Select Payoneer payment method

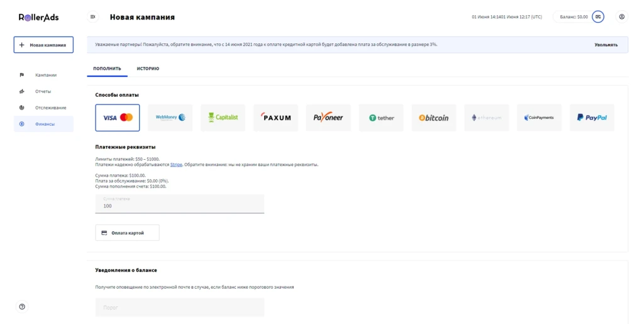[x=328, y=118]
